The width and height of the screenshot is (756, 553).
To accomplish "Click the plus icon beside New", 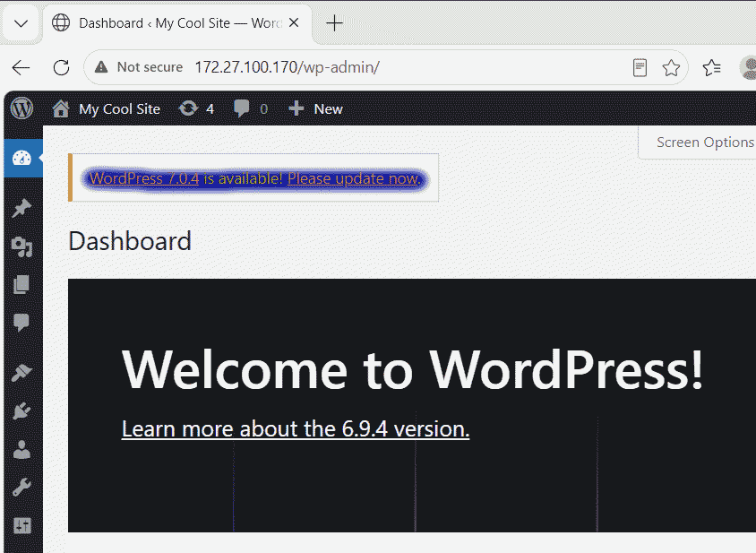I will [x=296, y=108].
